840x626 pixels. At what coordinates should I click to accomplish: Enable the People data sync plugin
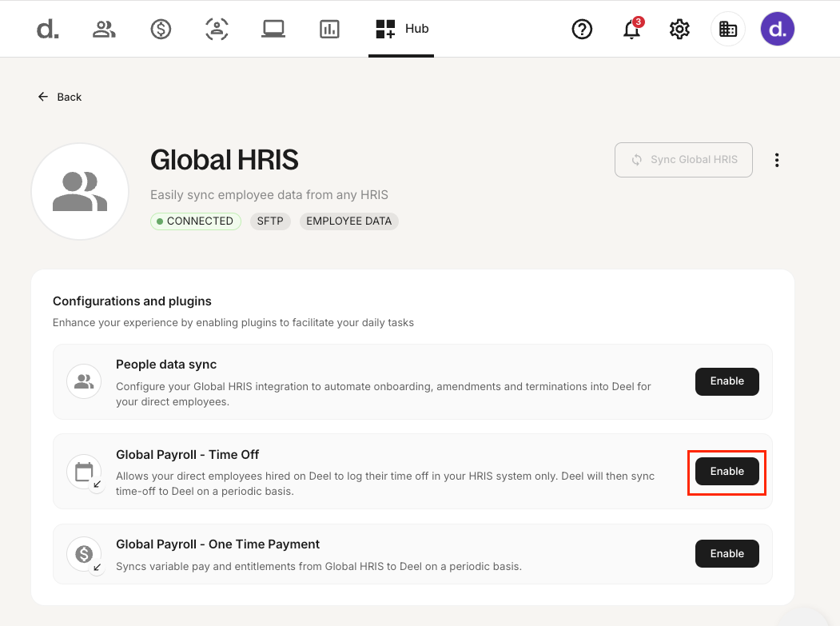727,381
